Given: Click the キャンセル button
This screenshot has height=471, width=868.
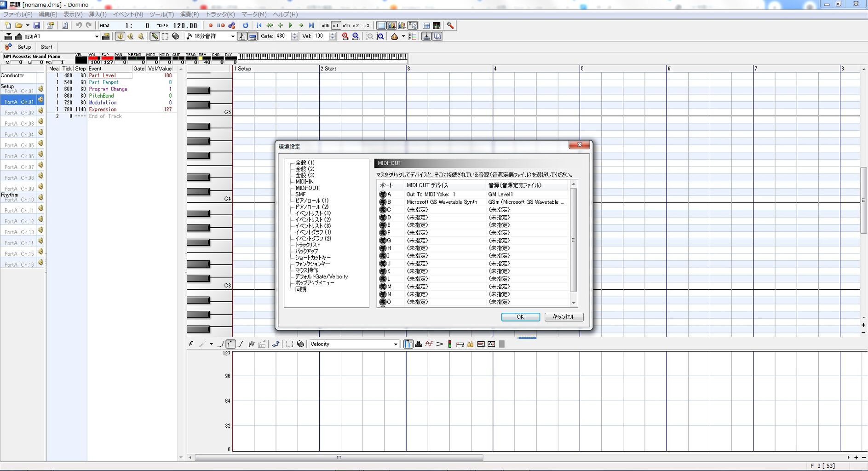Looking at the screenshot, I should coord(563,317).
